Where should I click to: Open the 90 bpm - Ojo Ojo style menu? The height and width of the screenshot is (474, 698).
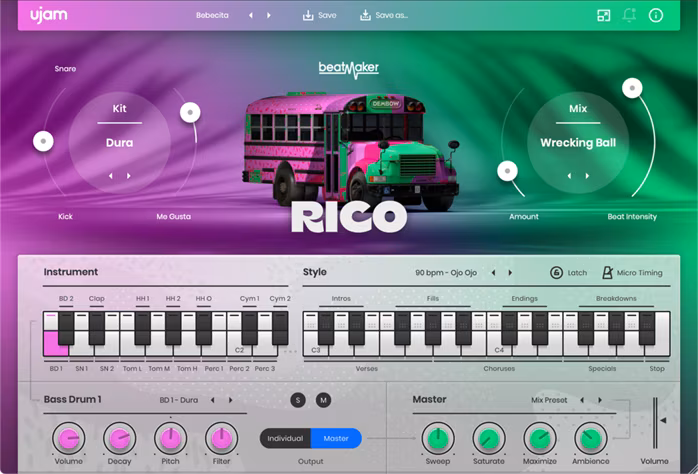pyautogui.click(x=446, y=272)
